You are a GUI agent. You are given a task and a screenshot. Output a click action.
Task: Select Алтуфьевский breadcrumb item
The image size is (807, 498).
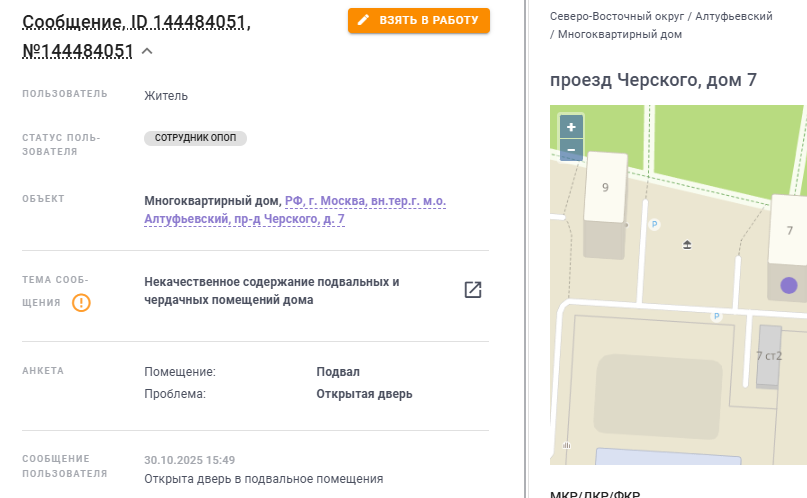coord(734,16)
